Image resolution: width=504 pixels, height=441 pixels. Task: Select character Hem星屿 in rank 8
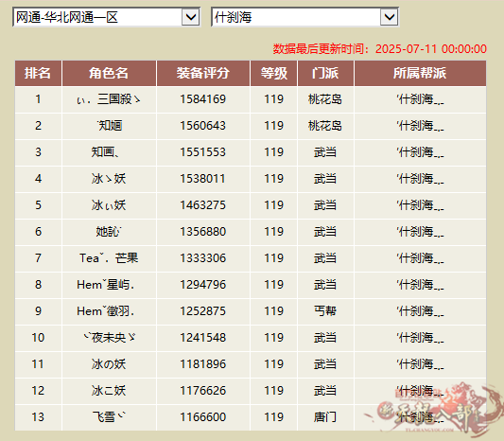(105, 284)
